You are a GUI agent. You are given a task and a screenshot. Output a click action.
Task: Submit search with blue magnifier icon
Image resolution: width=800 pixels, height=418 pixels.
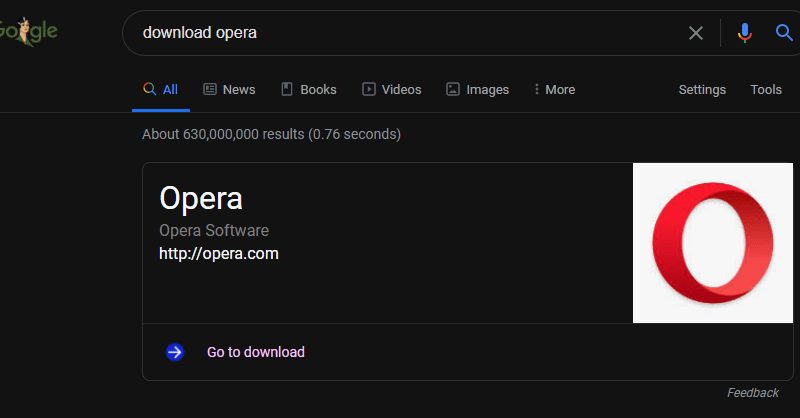[784, 33]
